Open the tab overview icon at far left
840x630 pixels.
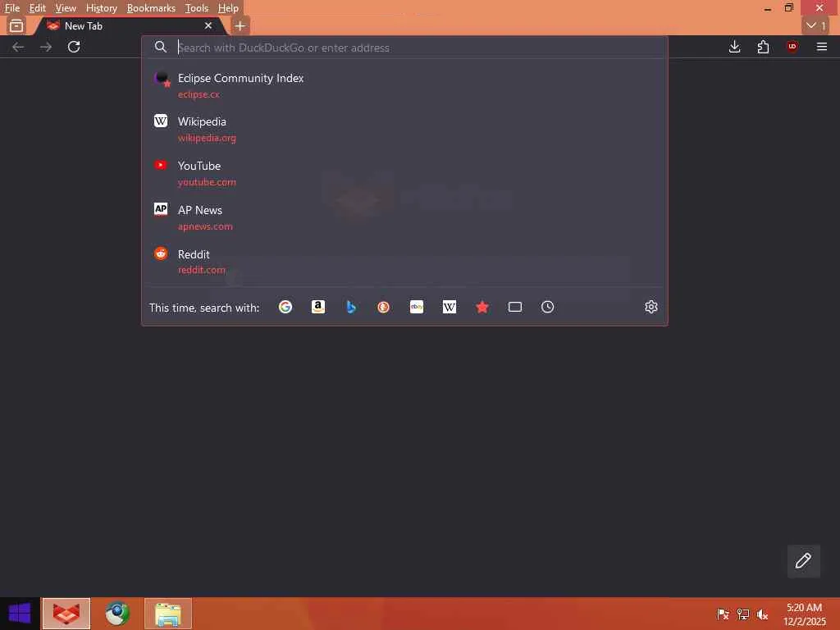pos(16,25)
